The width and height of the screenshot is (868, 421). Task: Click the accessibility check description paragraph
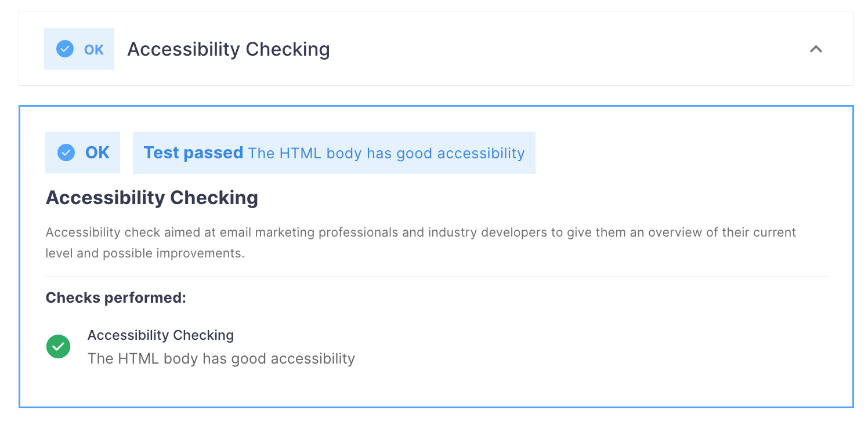421,243
